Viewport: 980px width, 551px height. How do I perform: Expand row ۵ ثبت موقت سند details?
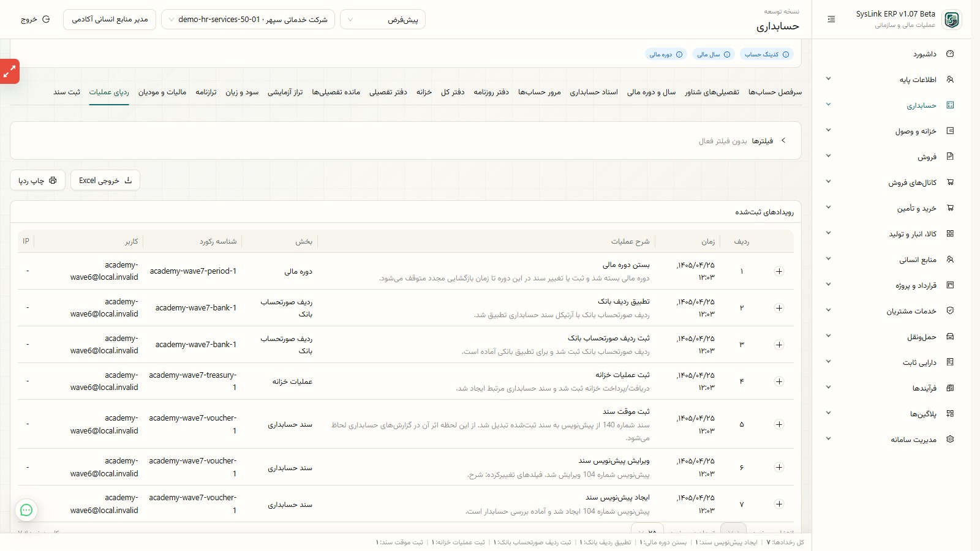point(779,424)
